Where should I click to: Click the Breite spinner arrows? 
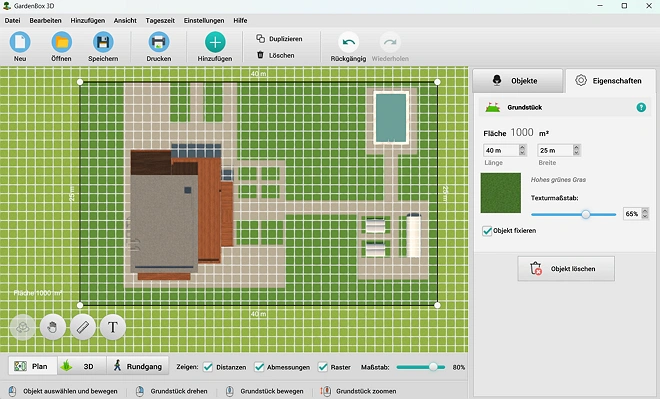point(576,150)
